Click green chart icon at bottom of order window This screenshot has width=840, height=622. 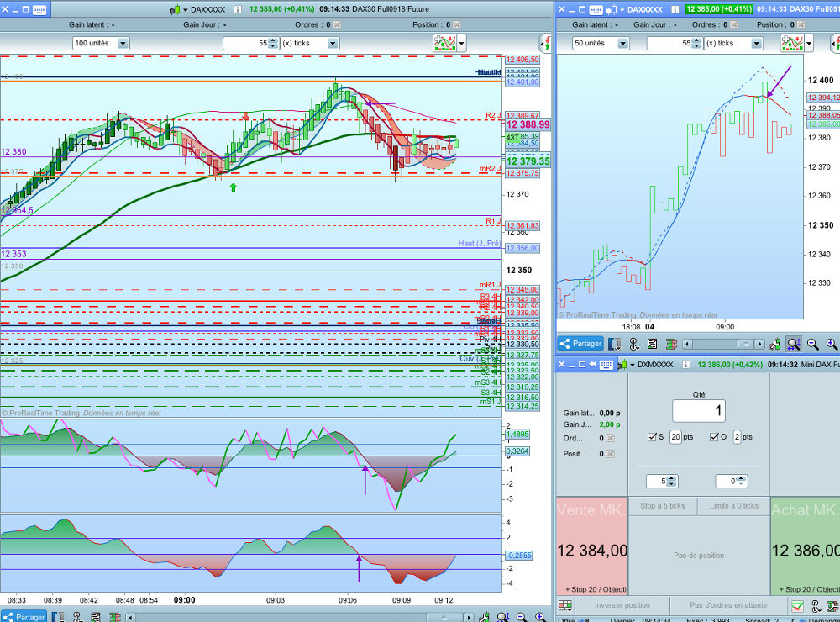point(798,606)
